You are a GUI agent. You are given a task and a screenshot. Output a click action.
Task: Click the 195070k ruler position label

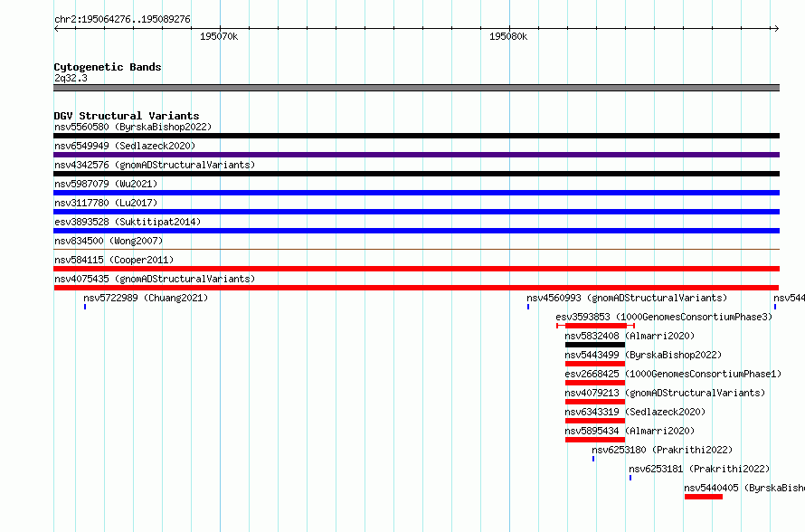point(219,36)
